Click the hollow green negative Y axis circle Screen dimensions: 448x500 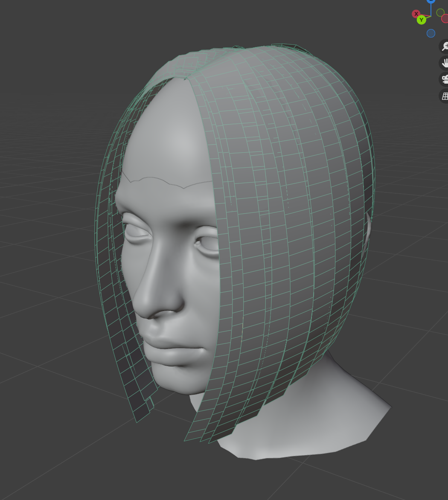click(440, 12)
